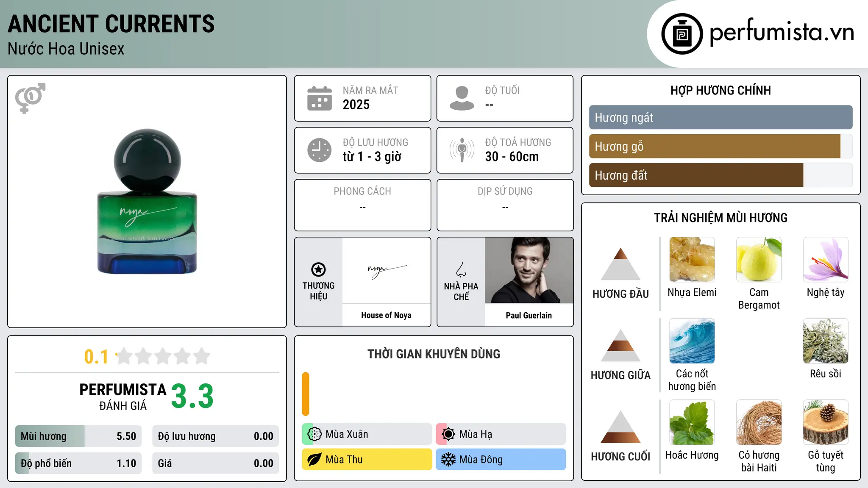Click the base notes pyramid icon
Screen dimensions: 868x488
(620, 426)
